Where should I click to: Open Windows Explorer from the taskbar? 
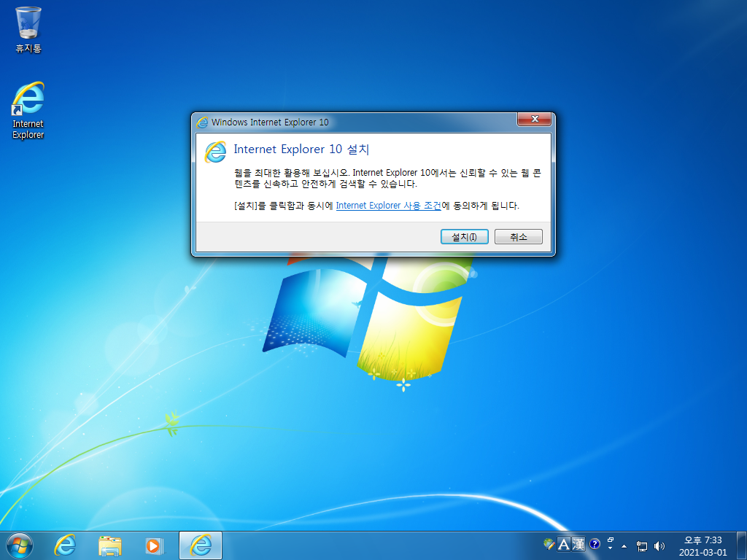pyautogui.click(x=109, y=545)
